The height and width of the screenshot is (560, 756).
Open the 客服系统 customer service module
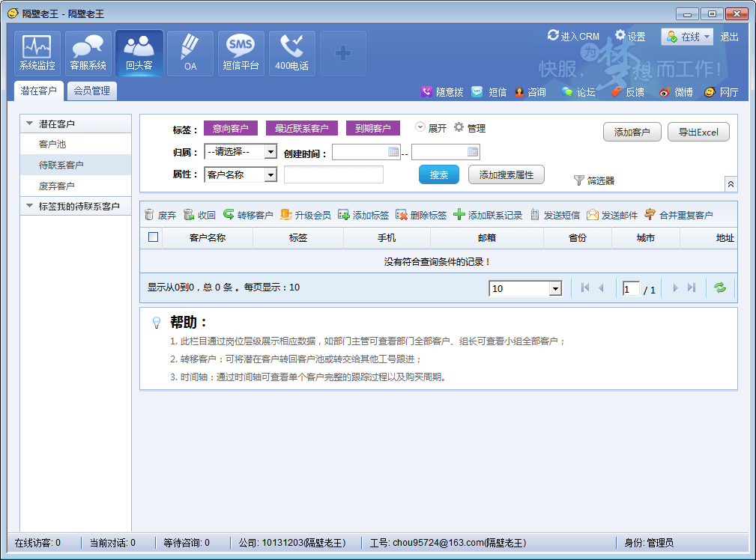point(88,53)
